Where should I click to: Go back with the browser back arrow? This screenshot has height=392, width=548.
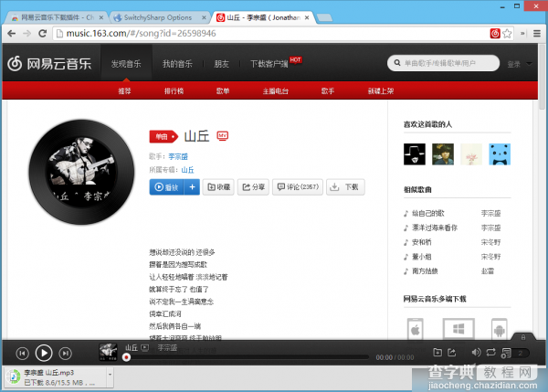pyautogui.click(x=12, y=34)
